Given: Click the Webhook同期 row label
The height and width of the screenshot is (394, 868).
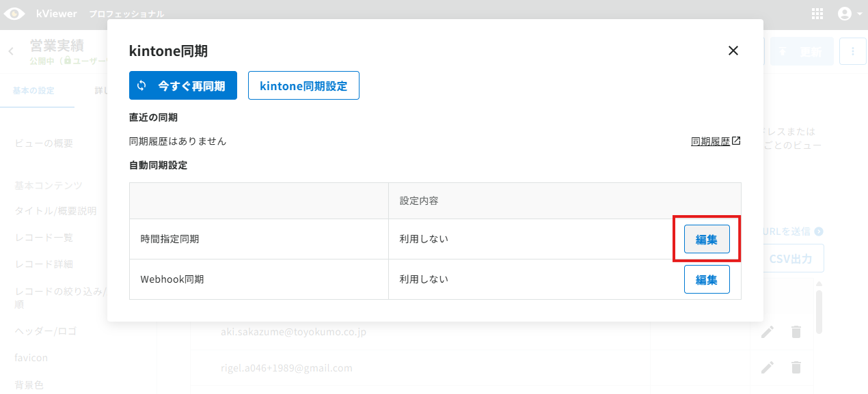Looking at the screenshot, I should (x=172, y=279).
